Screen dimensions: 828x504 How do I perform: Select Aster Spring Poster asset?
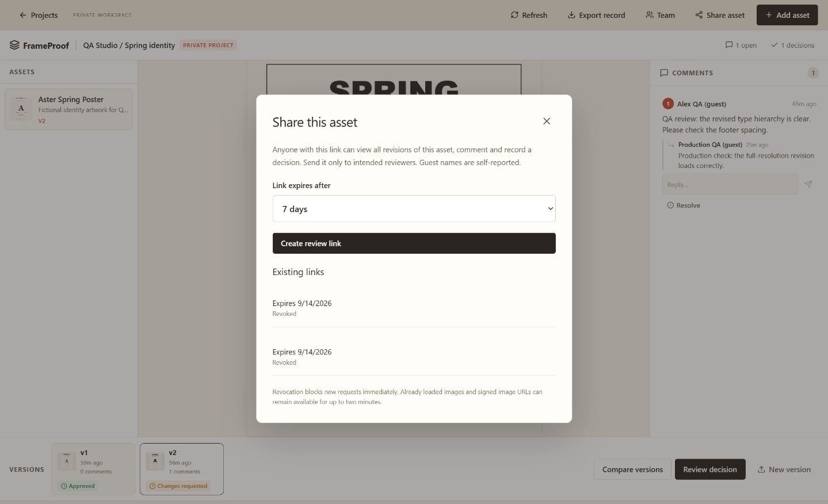69,109
